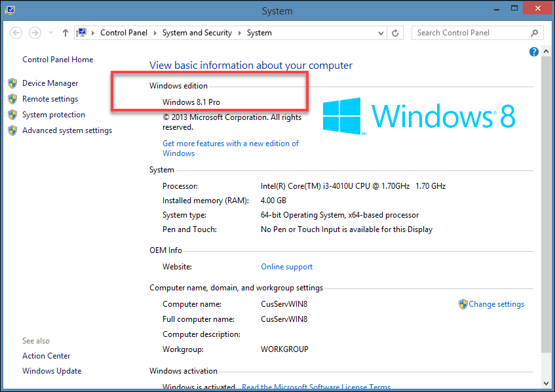This screenshot has width=555, height=392.
Task: Select Control Panel in the breadcrumb
Action: click(x=124, y=33)
